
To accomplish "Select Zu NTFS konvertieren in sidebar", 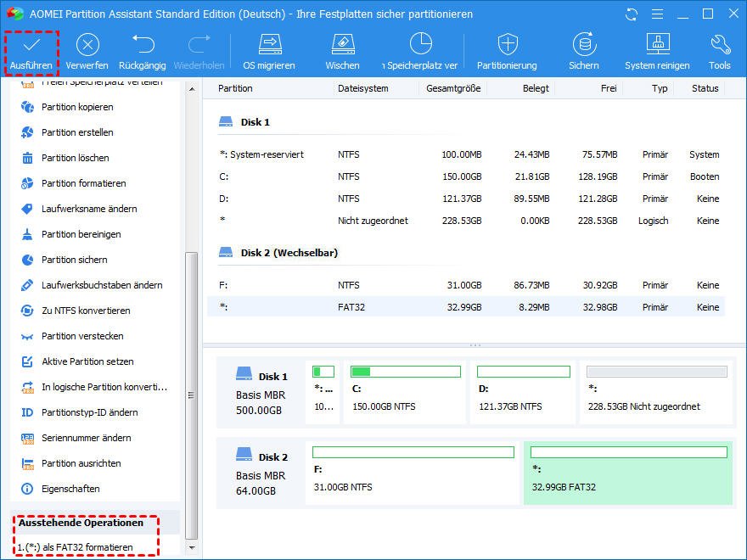I will pyautogui.click(x=76, y=311).
